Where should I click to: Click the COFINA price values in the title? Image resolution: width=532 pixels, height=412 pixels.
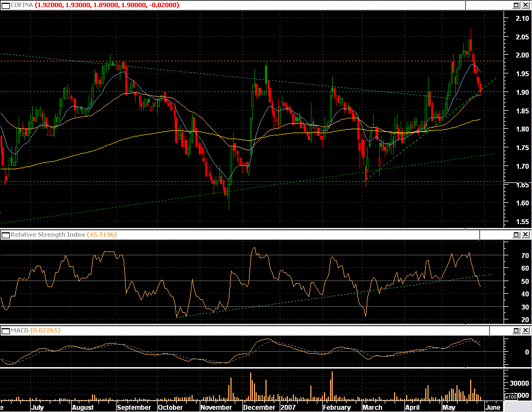(107, 5)
